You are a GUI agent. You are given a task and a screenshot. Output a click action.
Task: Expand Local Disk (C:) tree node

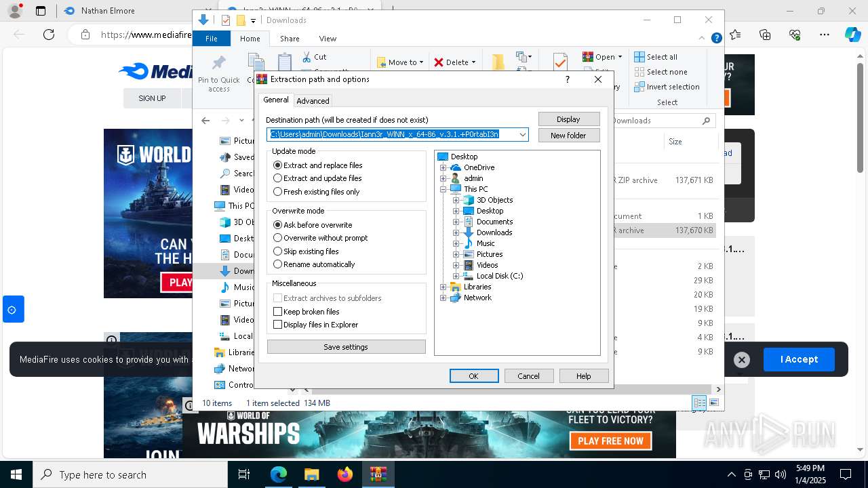456,276
